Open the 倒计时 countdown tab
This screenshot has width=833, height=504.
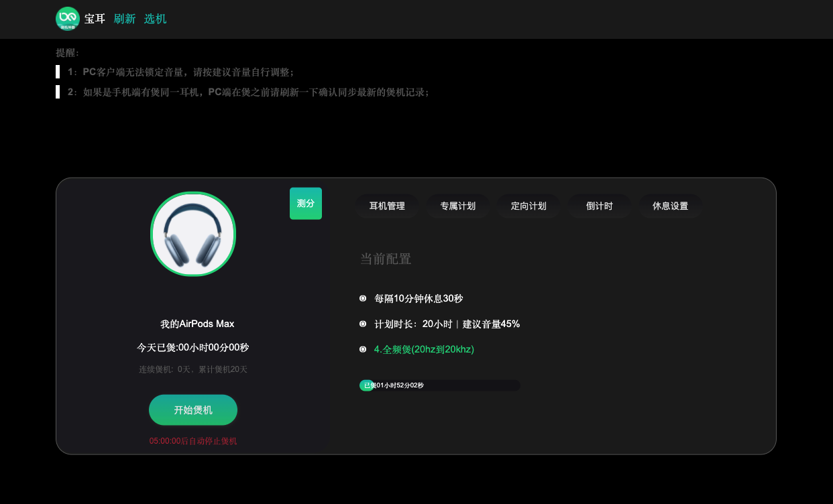click(600, 206)
